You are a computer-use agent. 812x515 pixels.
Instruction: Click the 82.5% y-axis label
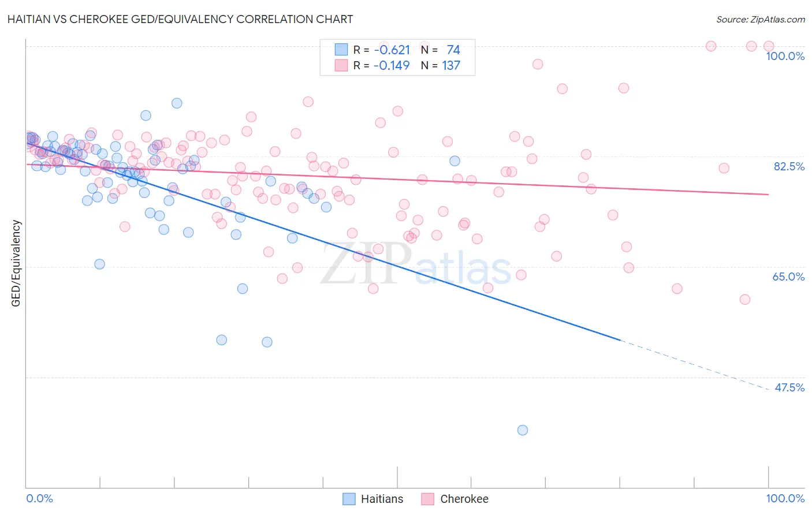tap(789, 166)
